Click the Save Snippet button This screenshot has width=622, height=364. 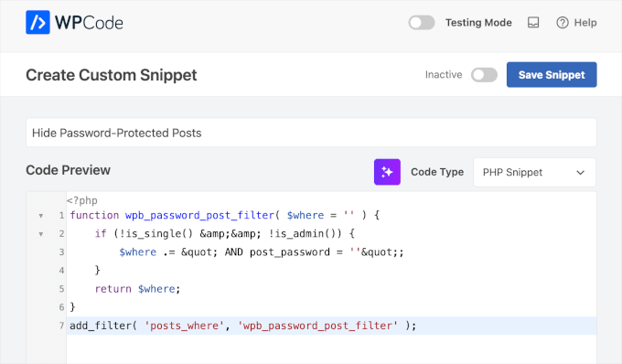[552, 75]
